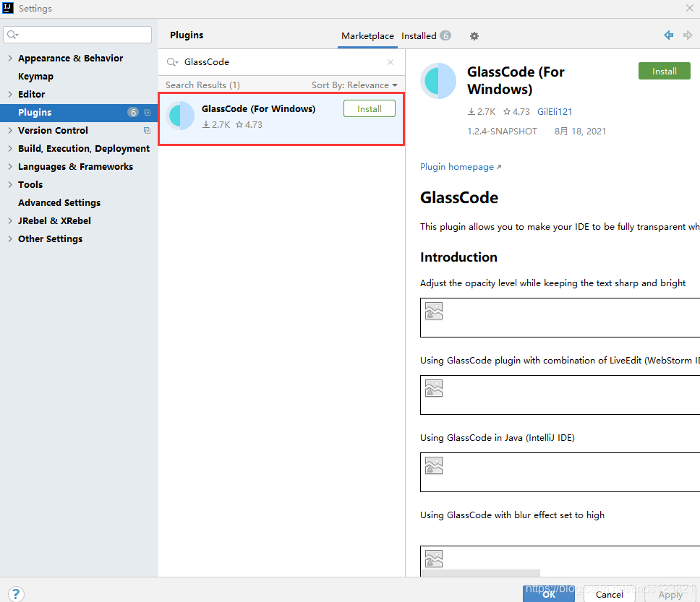Switch to the Installed tab
The width and height of the screenshot is (700, 602).
pyautogui.click(x=419, y=35)
